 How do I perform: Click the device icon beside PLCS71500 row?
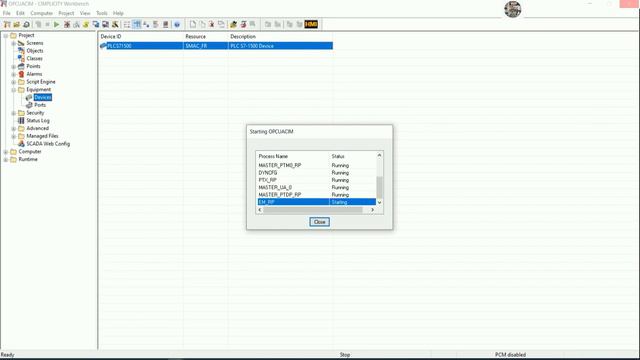103,46
